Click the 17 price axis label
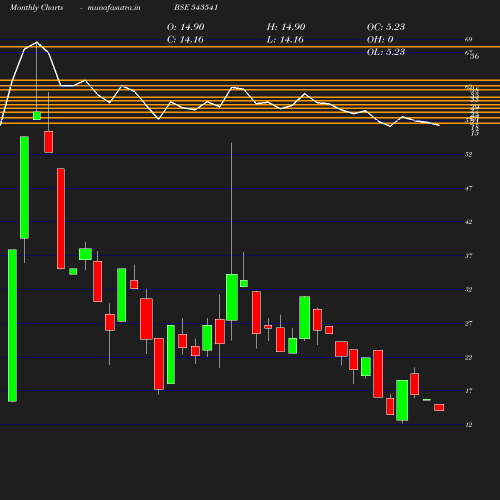Image resolution: width=500 pixels, height=500 pixels. click(468, 391)
